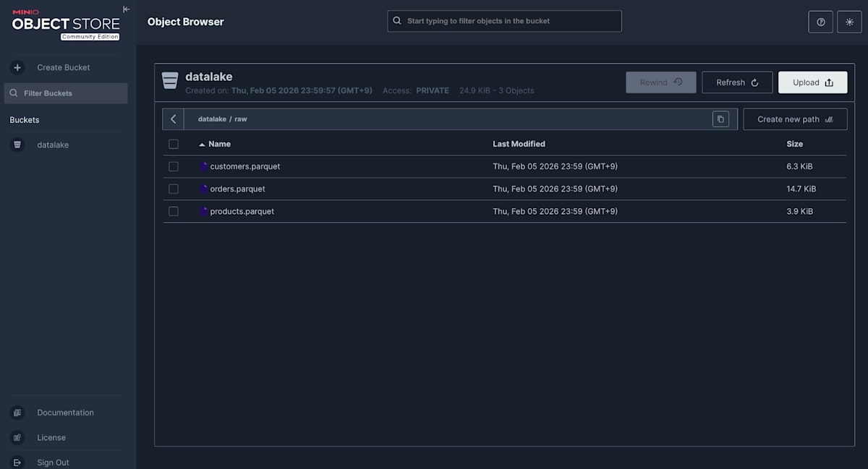Click the Last Modified column header

click(519, 144)
